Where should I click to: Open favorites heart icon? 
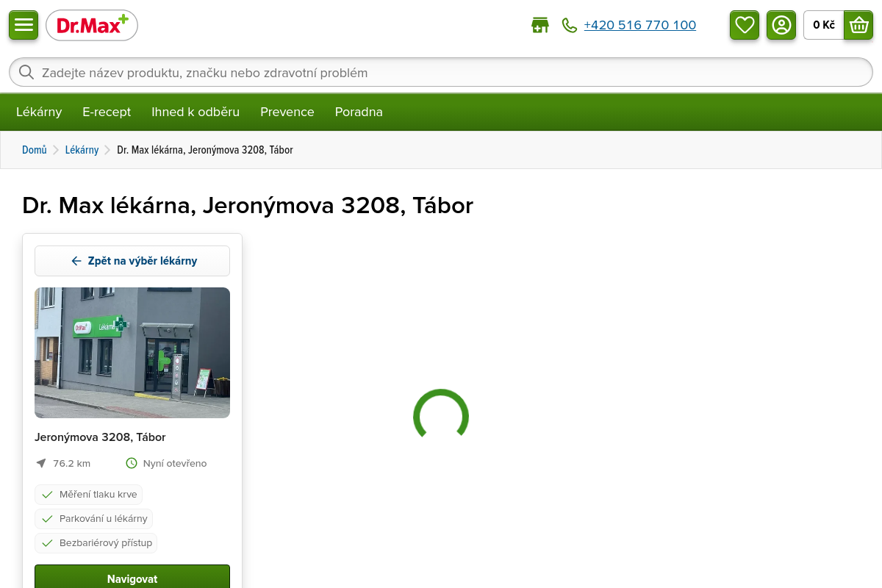coord(745,25)
